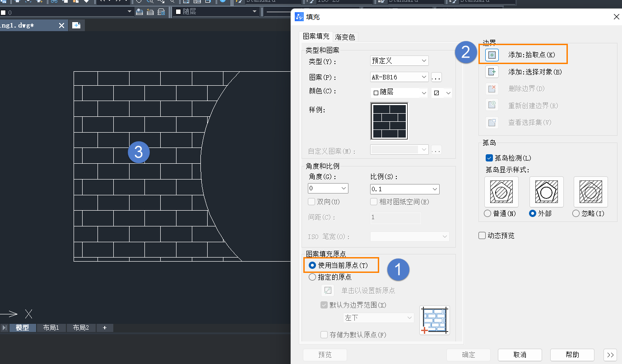The height and width of the screenshot is (364, 622).
Task: Click the Help (帮助) button
Action: pyautogui.click(x=572, y=355)
